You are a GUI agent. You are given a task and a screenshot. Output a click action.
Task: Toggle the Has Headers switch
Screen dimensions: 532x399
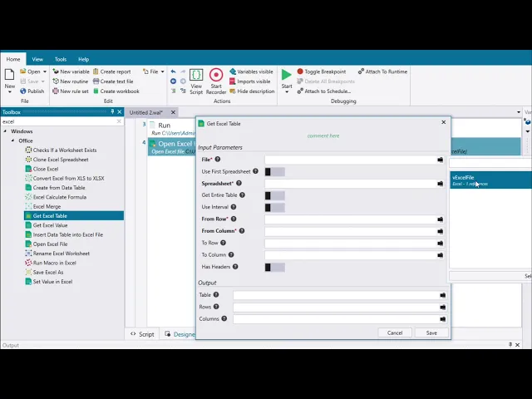[x=275, y=267]
